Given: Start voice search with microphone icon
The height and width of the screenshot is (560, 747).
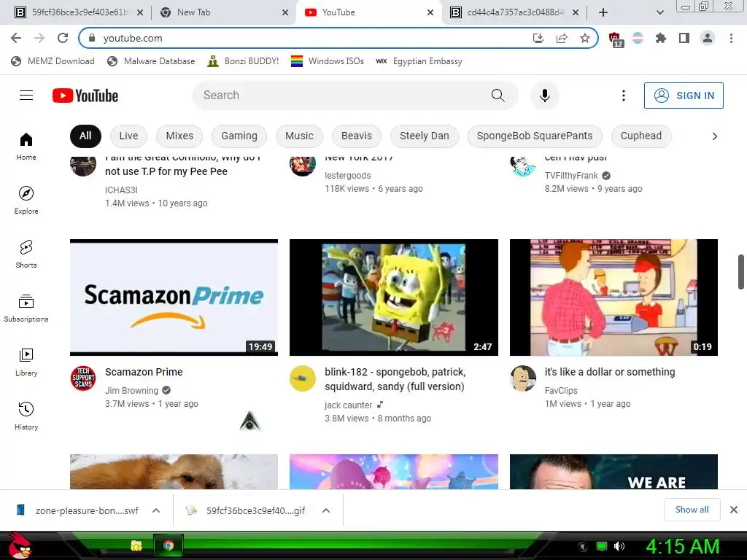Looking at the screenshot, I should click(x=544, y=96).
